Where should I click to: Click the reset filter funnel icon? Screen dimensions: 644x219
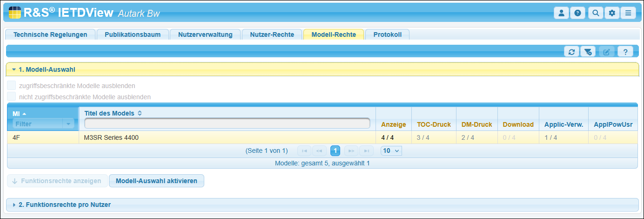point(588,52)
